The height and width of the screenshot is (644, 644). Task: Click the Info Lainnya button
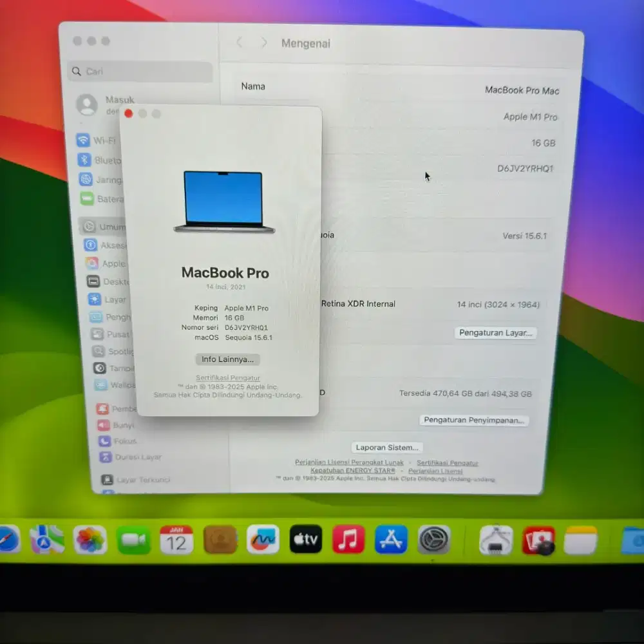pyautogui.click(x=227, y=359)
